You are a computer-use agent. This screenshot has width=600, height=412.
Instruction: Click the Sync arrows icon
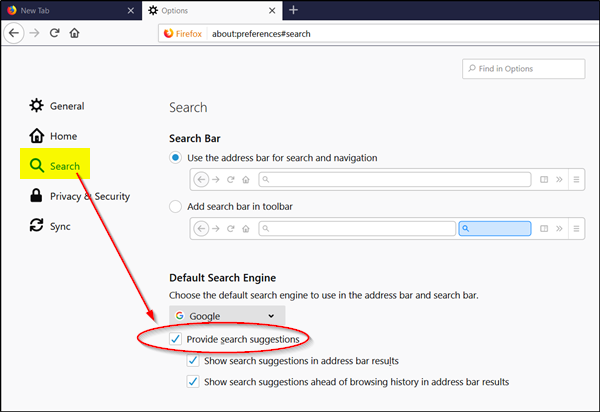coord(37,226)
